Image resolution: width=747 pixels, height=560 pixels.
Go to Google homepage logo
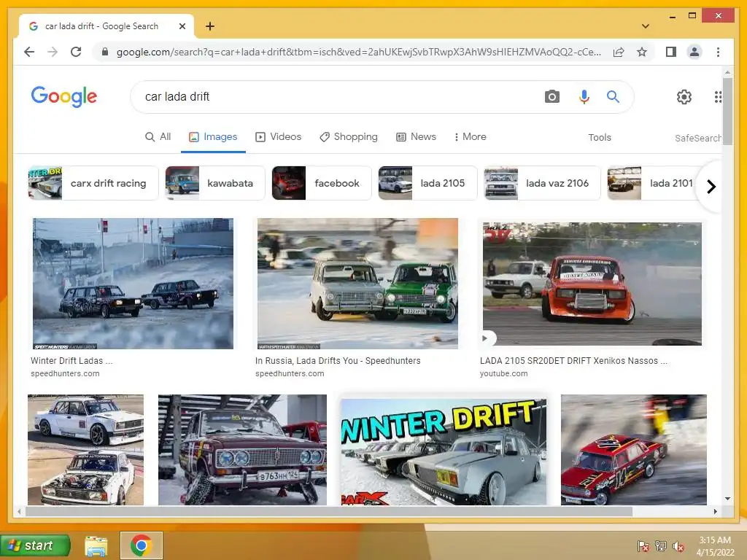(x=64, y=97)
